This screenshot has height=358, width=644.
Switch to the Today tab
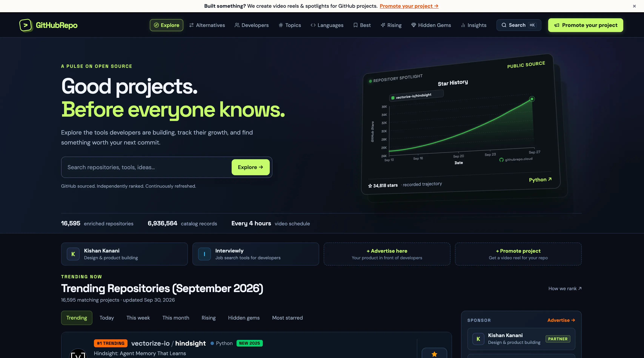tap(107, 318)
